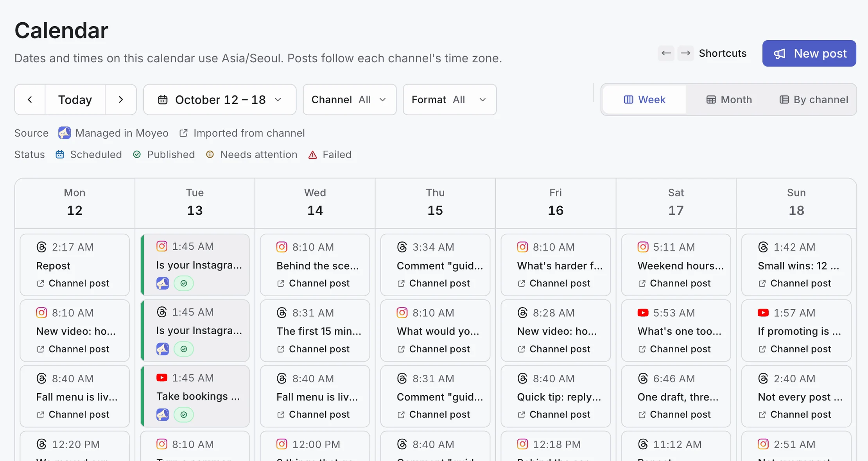Switch to the Month view tab

tap(729, 100)
